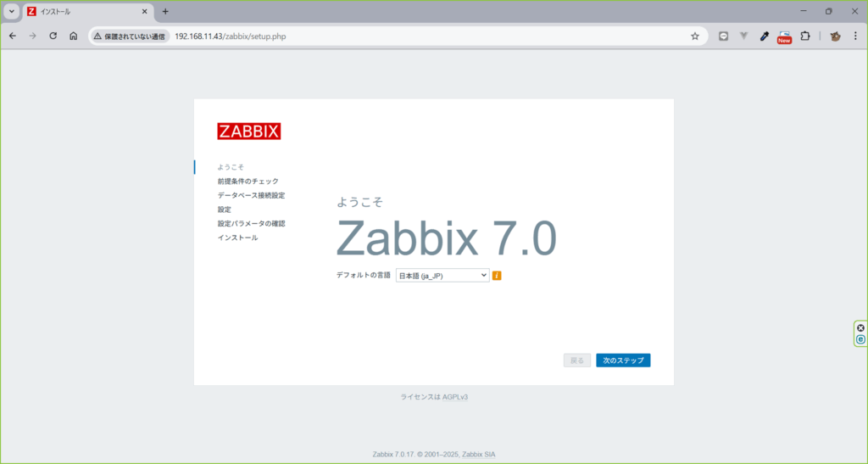Select the インストール step in sidebar
Viewport: 868px width, 464px height.
(x=237, y=238)
